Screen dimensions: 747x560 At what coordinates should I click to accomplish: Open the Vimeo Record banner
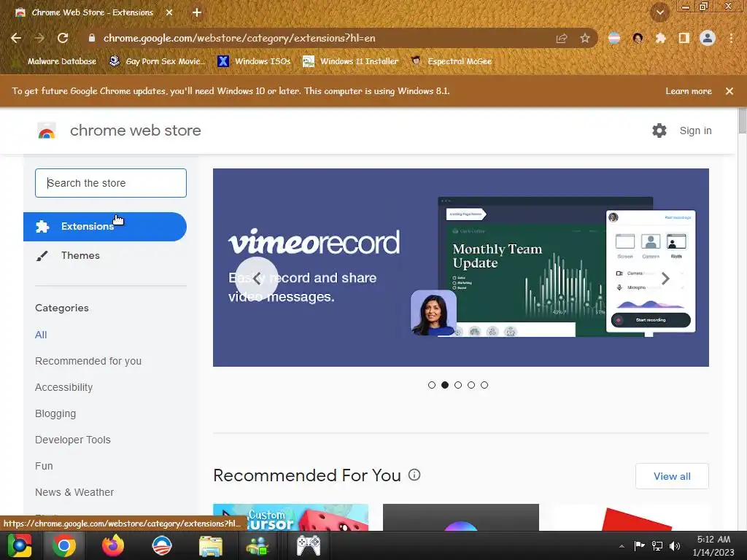(461, 267)
